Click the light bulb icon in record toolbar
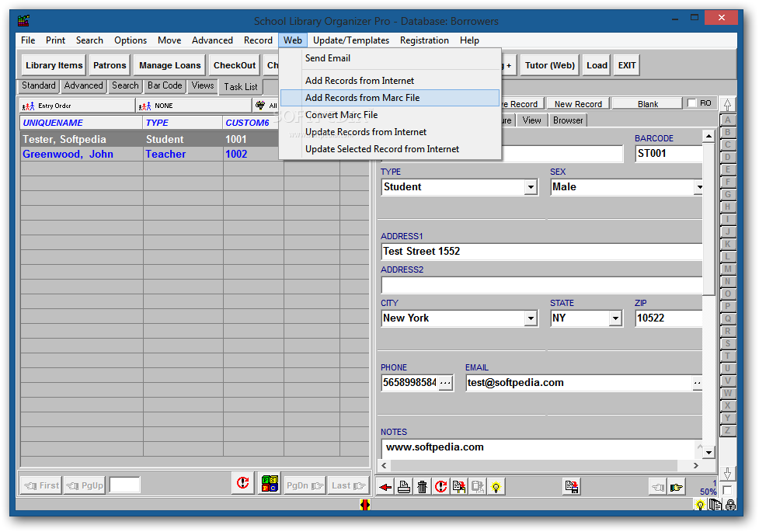759x532 pixels. coord(496,486)
